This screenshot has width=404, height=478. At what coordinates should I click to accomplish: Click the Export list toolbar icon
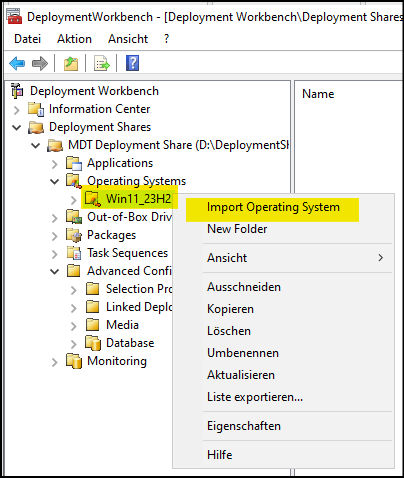(x=102, y=63)
